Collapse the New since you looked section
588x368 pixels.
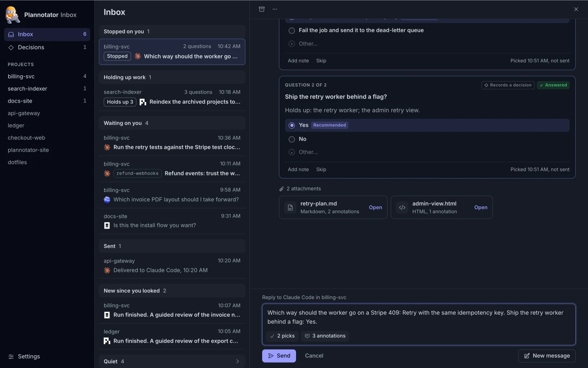coord(172,291)
